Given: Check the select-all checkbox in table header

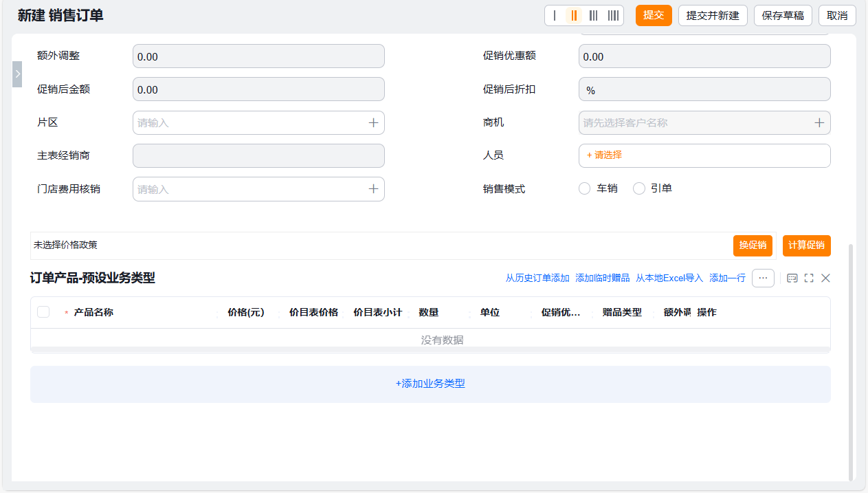Looking at the screenshot, I should tap(43, 311).
